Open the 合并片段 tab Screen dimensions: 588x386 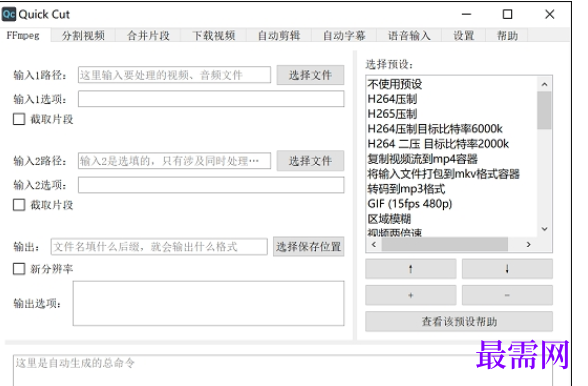point(148,36)
